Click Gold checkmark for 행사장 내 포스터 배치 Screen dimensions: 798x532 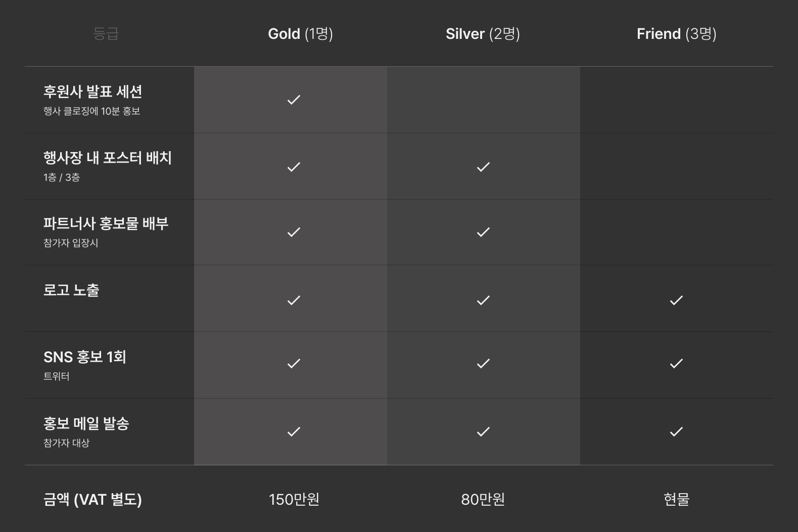(x=294, y=167)
